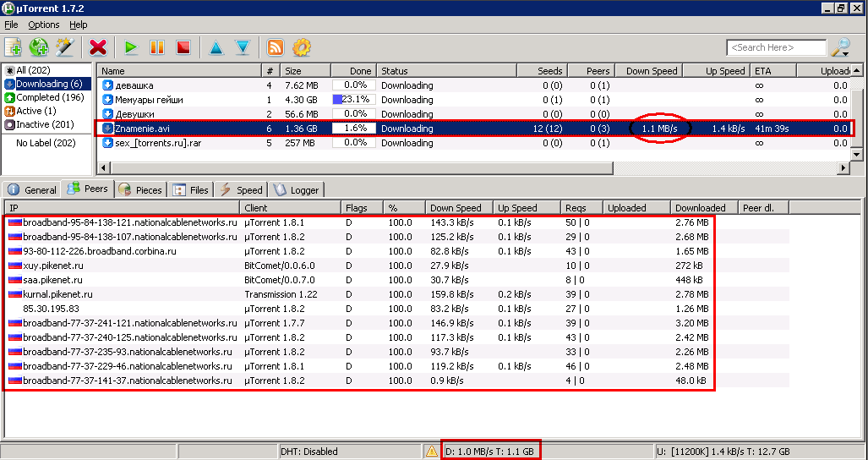Click the Create New Torrent wand icon
The image size is (868, 460).
tap(64, 47)
